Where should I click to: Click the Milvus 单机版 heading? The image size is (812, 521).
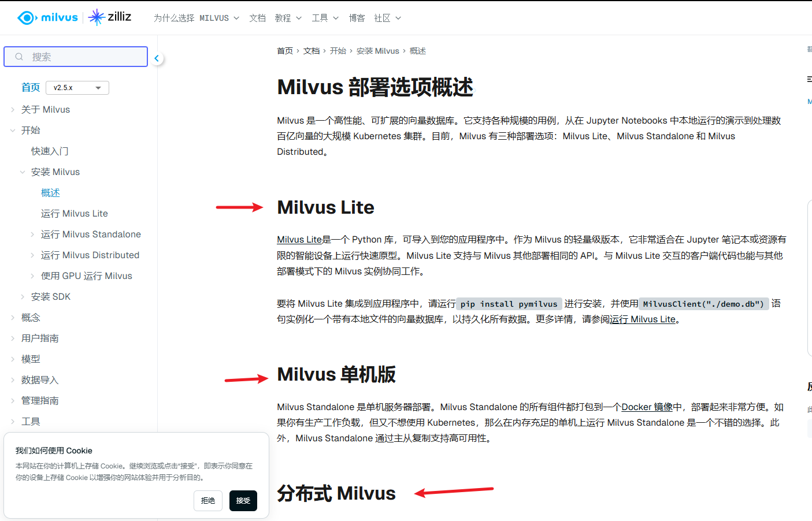point(336,374)
